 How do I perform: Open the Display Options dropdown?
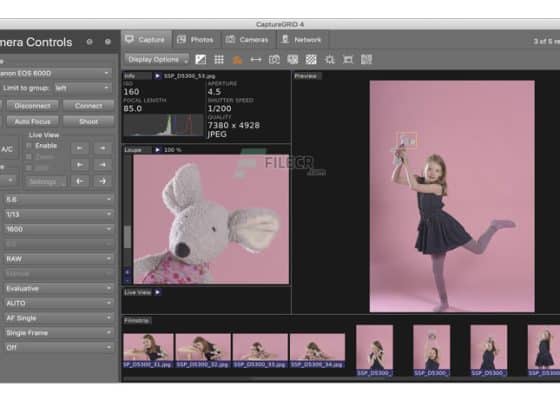[157, 60]
